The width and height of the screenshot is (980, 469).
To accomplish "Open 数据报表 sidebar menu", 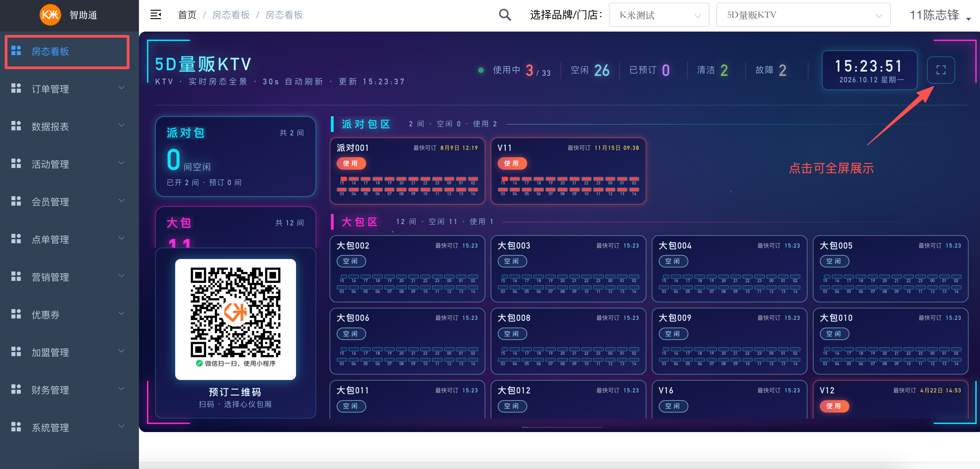I will coord(69,126).
